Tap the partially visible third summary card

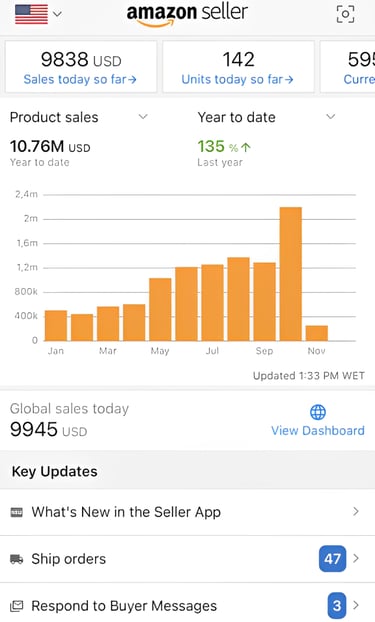[x=348, y=67]
